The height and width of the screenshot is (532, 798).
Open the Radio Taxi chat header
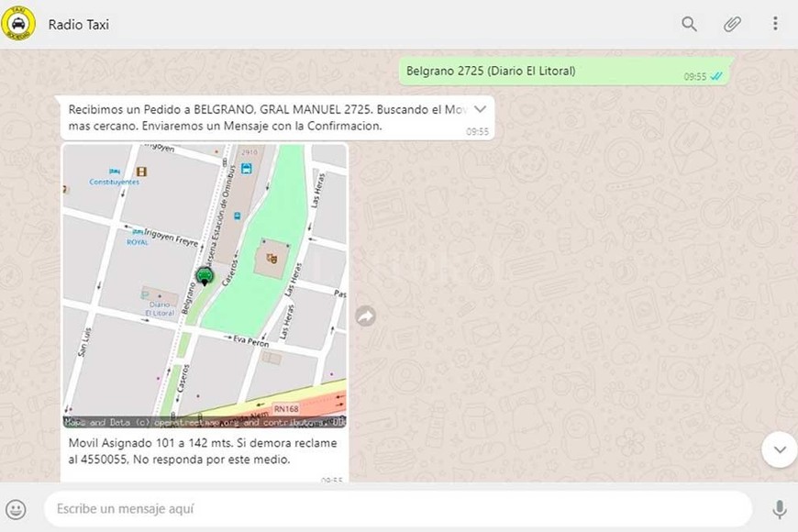point(77,25)
